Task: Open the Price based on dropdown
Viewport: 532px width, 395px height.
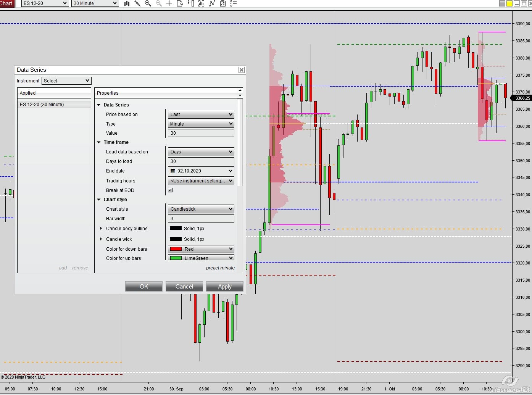Action: [x=201, y=114]
